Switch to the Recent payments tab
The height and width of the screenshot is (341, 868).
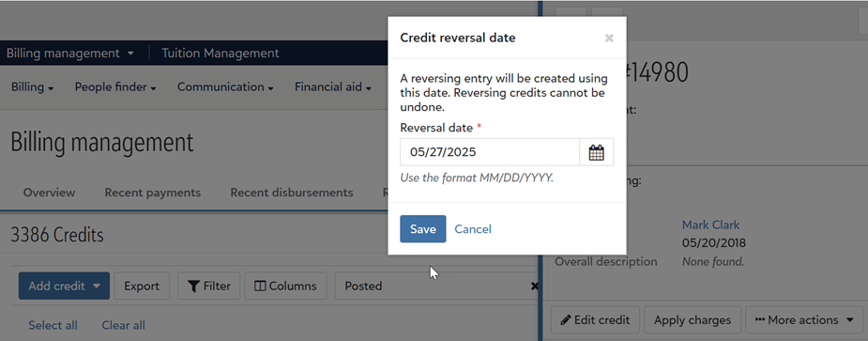(153, 193)
